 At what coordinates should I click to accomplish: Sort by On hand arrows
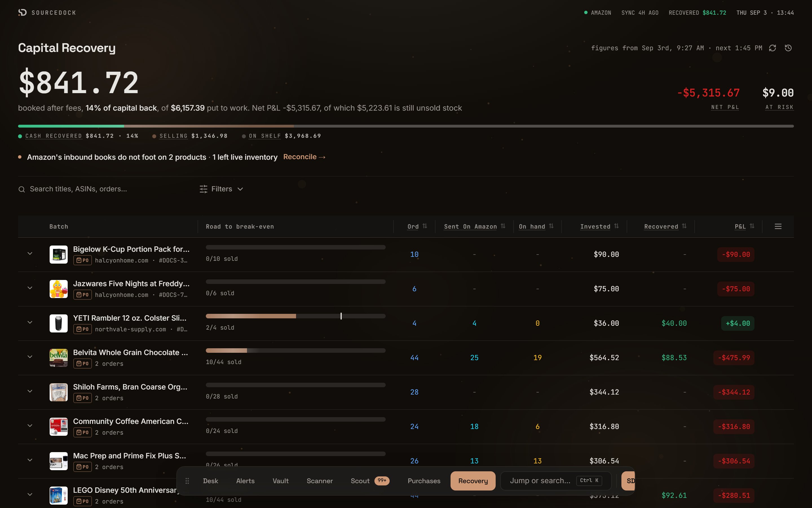[x=551, y=226]
